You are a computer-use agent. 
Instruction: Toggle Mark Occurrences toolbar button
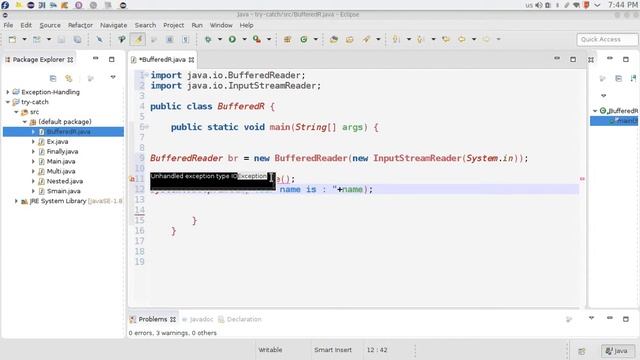click(x=138, y=39)
